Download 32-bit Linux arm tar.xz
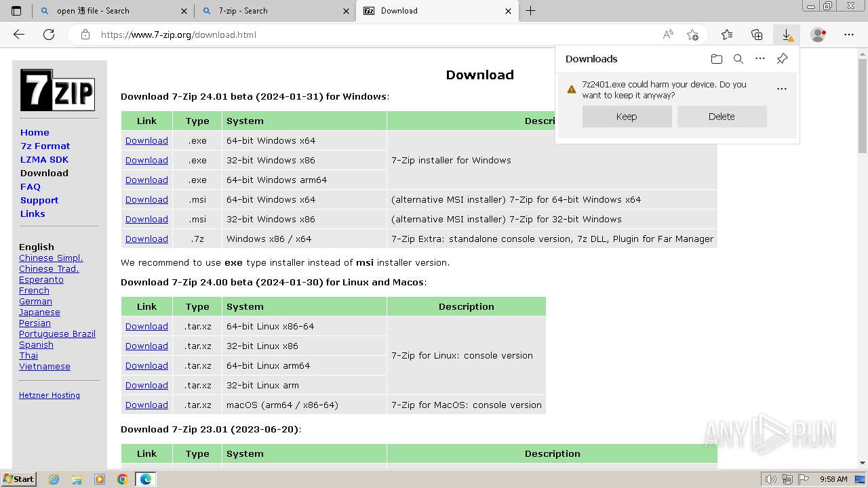This screenshot has height=488, width=868. (146, 385)
